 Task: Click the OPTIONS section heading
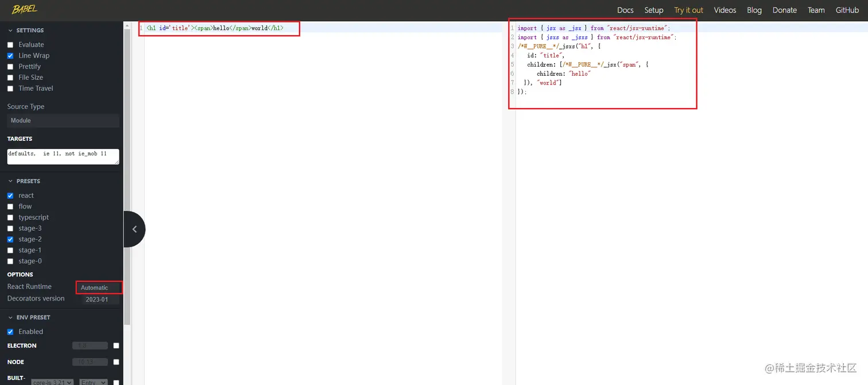coord(20,275)
